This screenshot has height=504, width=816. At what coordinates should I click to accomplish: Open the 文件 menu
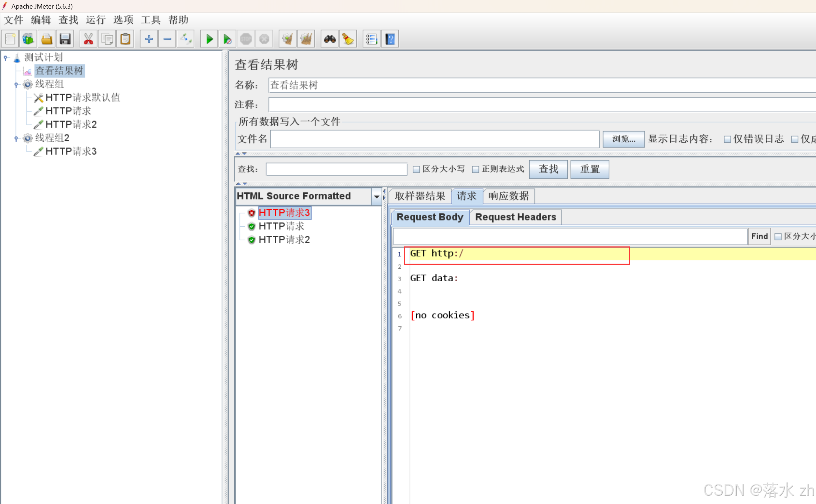[x=14, y=20]
